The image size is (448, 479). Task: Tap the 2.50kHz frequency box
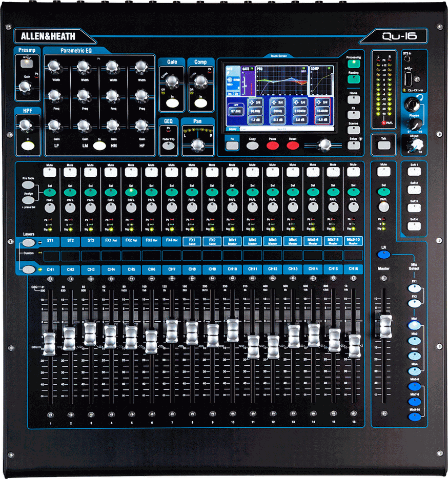tap(300, 111)
